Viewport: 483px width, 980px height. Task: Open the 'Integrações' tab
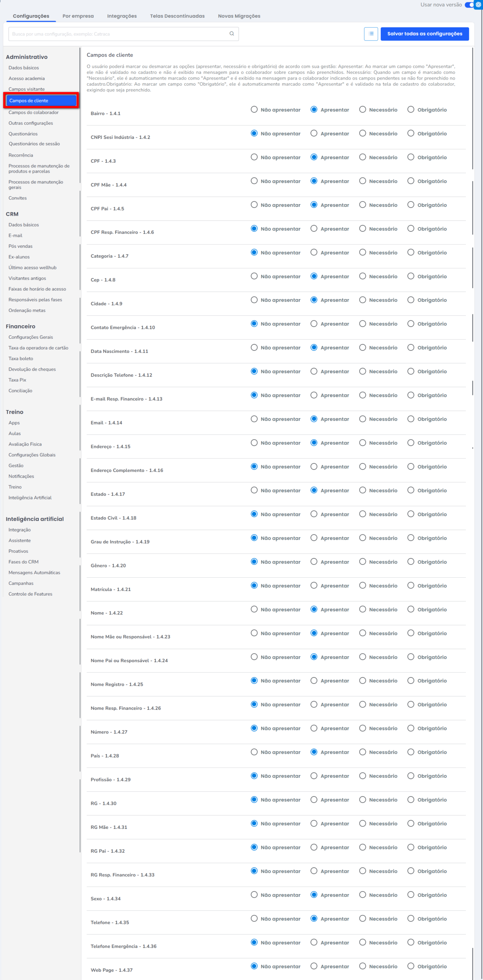(122, 16)
